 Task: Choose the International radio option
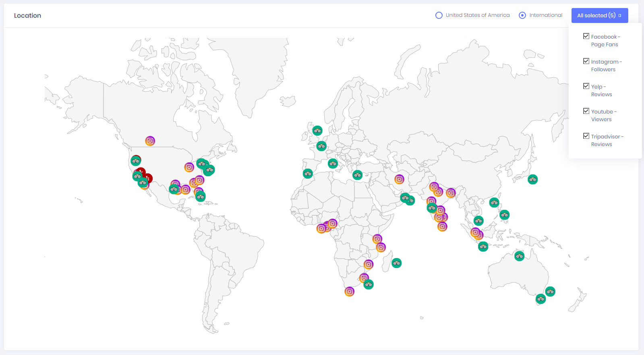point(522,15)
